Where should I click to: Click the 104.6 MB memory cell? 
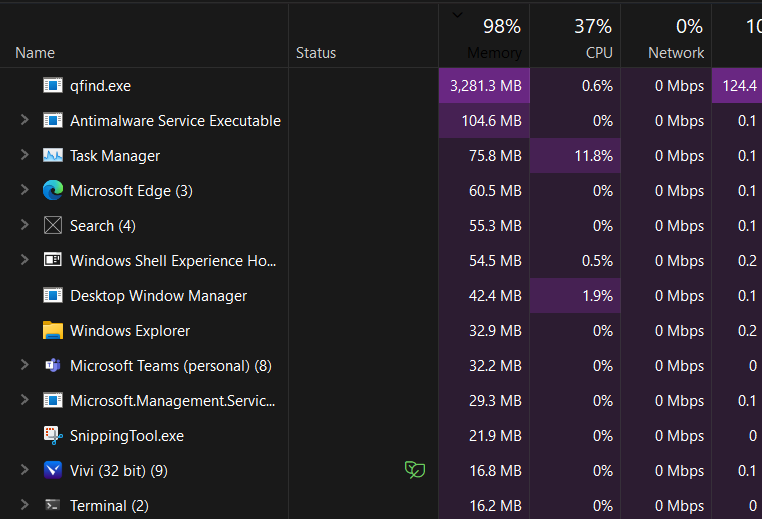point(484,121)
